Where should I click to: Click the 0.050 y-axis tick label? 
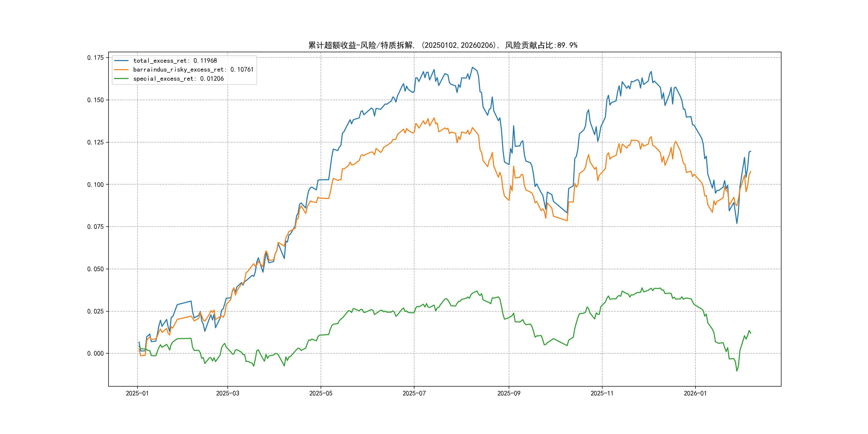pyautogui.click(x=95, y=269)
